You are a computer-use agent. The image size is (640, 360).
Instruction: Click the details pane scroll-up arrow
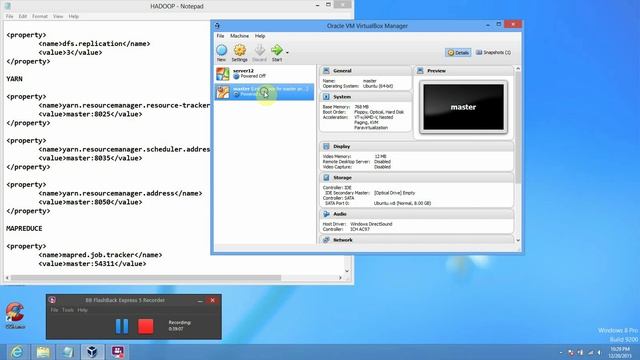[x=518, y=69]
